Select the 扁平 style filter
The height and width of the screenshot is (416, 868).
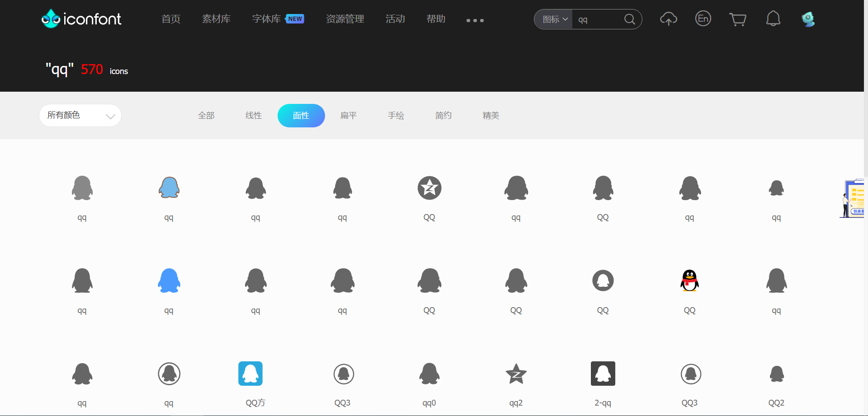pyautogui.click(x=349, y=116)
